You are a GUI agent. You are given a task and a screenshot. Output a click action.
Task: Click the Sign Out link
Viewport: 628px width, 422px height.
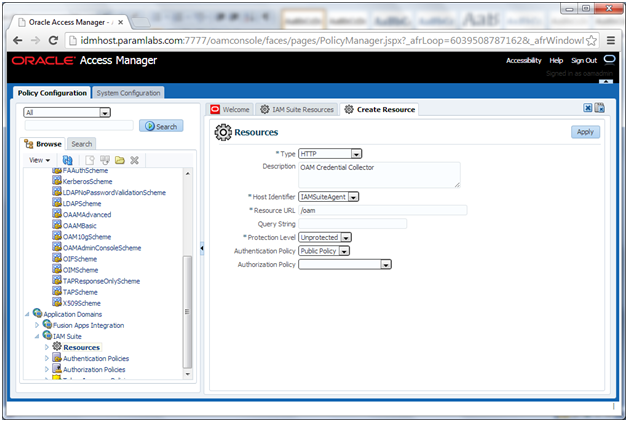(x=584, y=60)
